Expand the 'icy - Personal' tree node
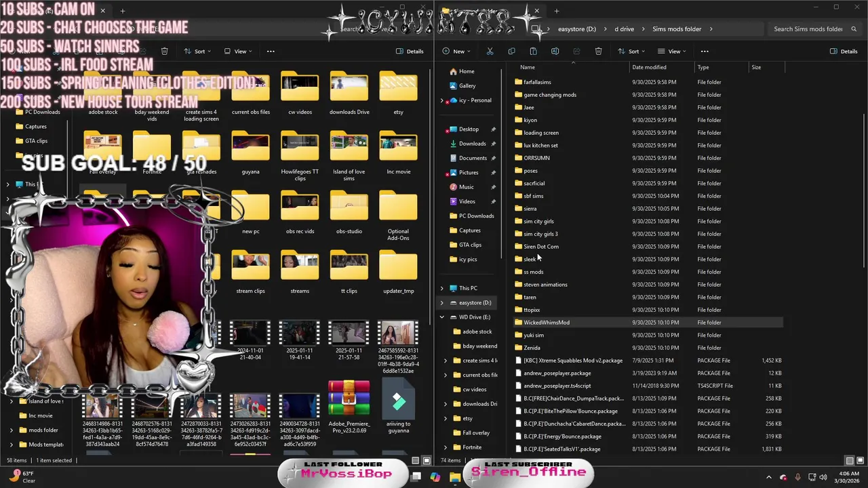This screenshot has height=488, width=868. (x=442, y=100)
